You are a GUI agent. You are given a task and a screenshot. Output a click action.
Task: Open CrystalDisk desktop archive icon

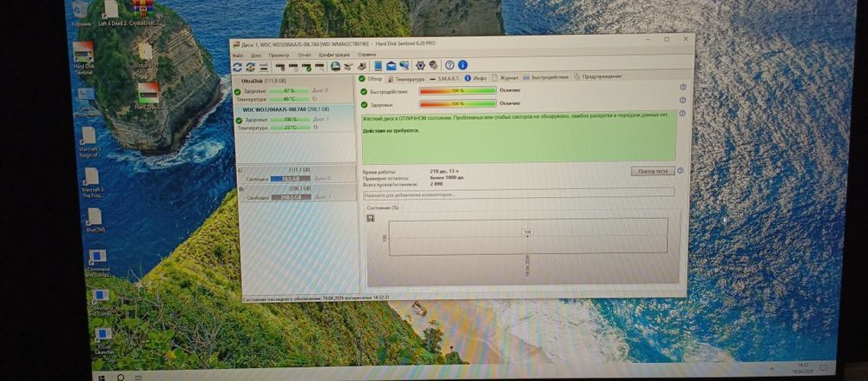tap(143, 13)
